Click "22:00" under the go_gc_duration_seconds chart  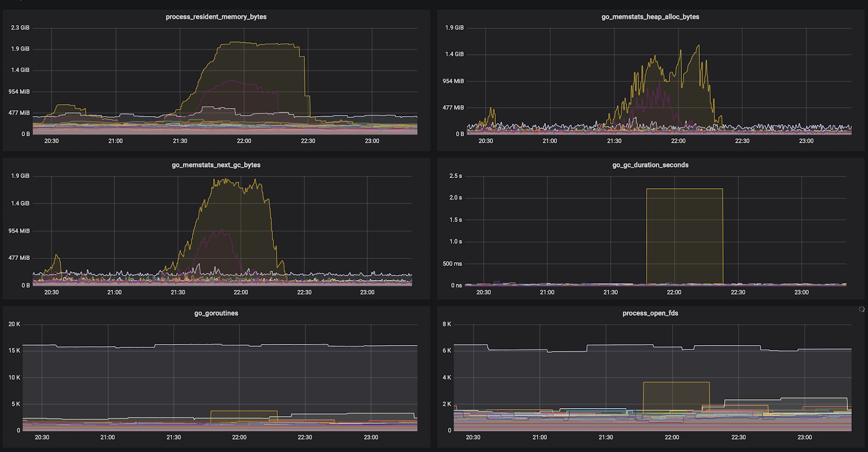click(x=674, y=292)
